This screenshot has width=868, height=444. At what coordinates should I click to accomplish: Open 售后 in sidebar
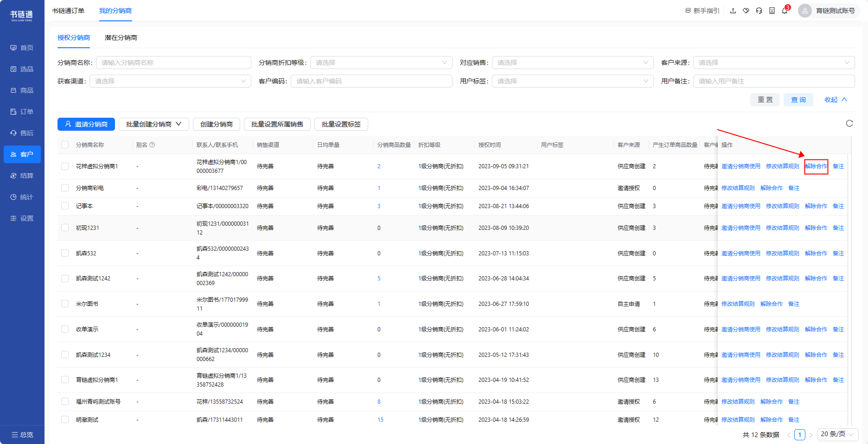coord(22,133)
